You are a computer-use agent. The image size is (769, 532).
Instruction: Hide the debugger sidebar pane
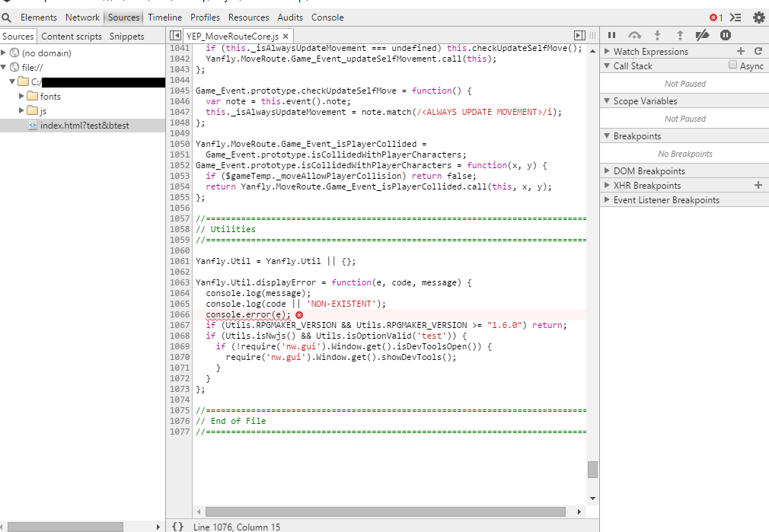[579, 35]
